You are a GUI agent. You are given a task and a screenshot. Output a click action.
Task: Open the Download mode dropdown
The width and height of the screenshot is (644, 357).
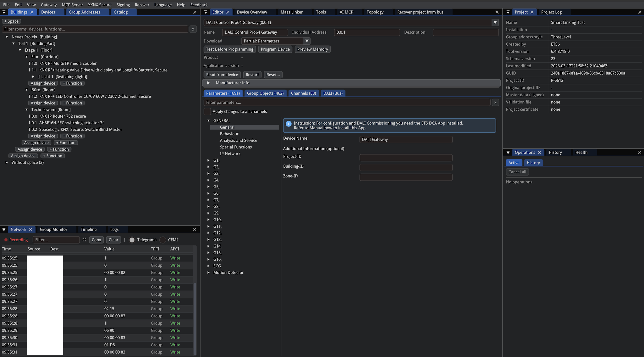[x=276, y=41]
